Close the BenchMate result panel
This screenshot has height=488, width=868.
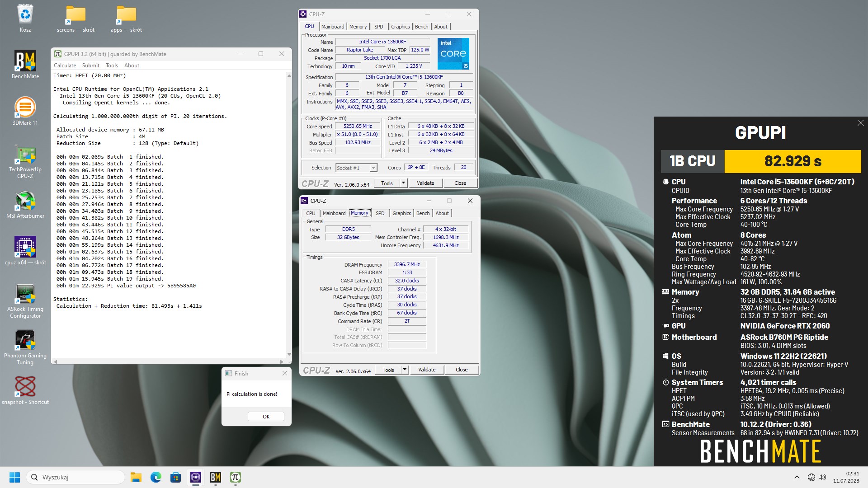(861, 123)
